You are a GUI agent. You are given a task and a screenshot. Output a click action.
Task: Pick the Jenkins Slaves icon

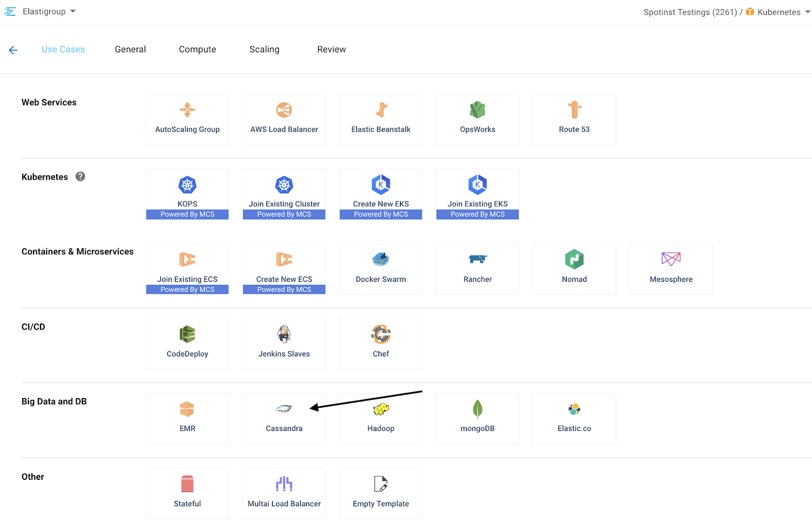click(284, 334)
